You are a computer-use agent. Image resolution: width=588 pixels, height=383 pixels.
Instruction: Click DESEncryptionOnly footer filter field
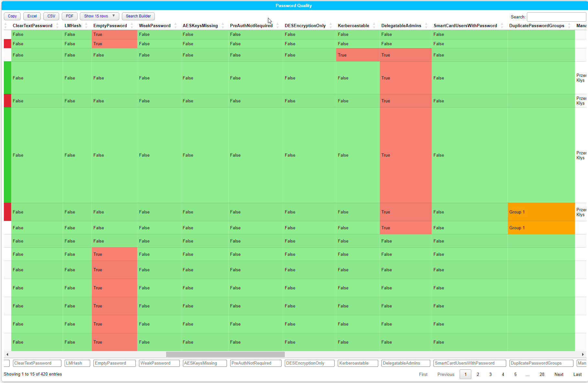[310, 363]
